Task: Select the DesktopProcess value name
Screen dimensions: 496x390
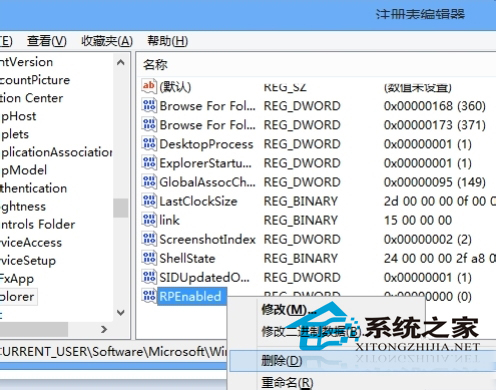Action: [206, 144]
